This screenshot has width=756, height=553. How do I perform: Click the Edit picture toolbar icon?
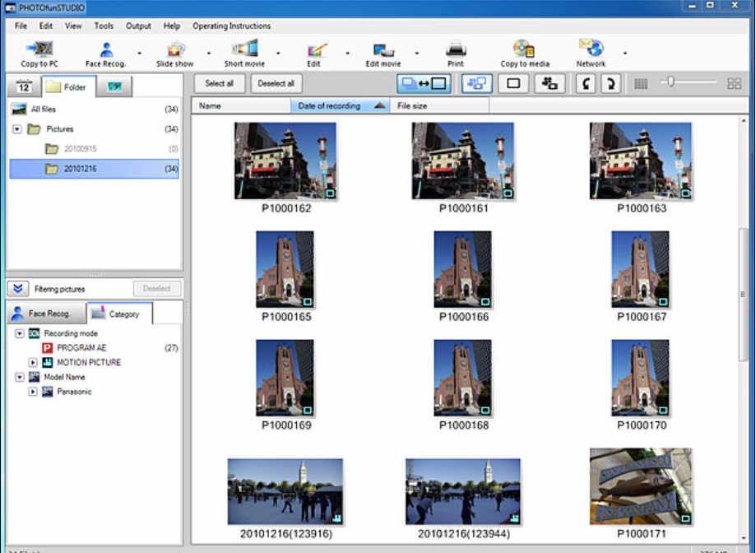click(315, 54)
